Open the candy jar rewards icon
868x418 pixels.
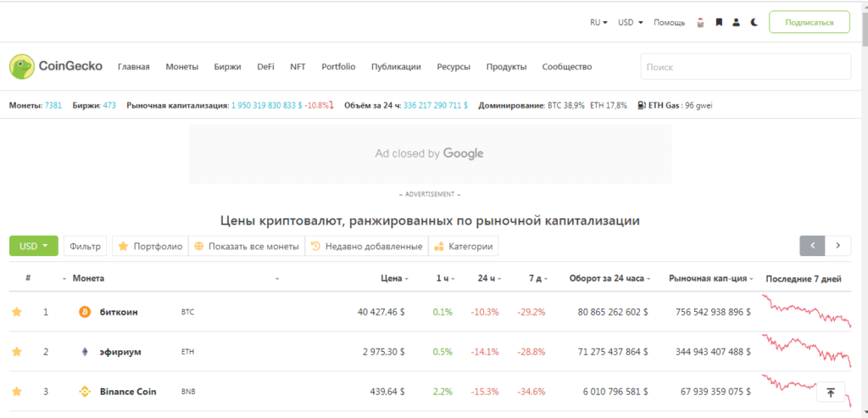click(x=701, y=23)
